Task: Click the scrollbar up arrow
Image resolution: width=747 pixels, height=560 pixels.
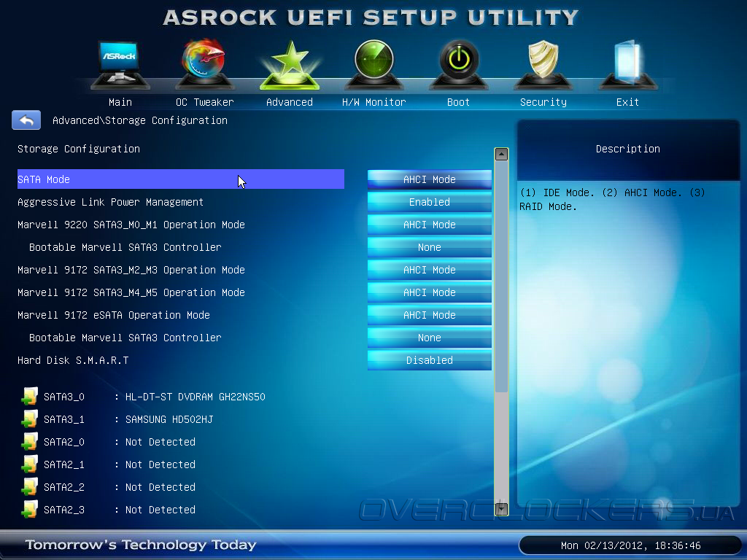Action: (x=501, y=155)
